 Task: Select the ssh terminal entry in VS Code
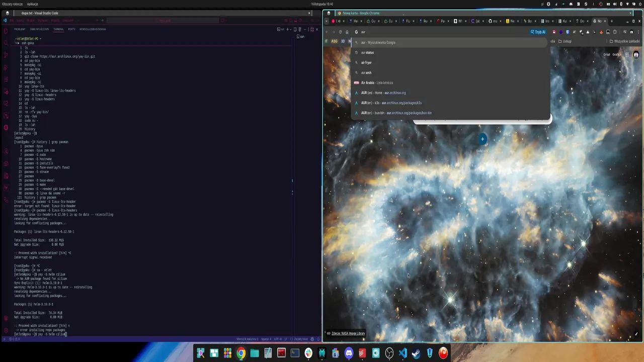[300, 37]
